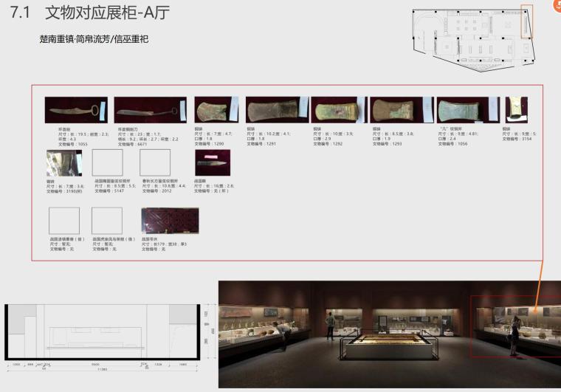Select bronze axe image numbered 1292
Screen dimensions: 561x392
[x=339, y=109]
